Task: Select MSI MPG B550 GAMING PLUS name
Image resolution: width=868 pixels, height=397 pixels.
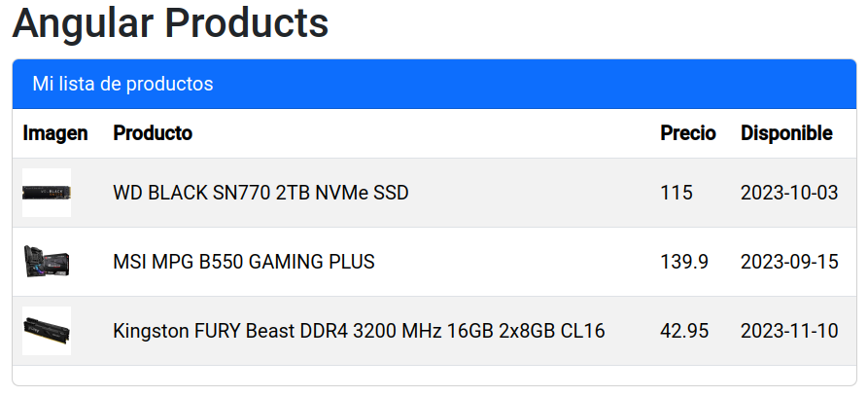Action: 244,262
